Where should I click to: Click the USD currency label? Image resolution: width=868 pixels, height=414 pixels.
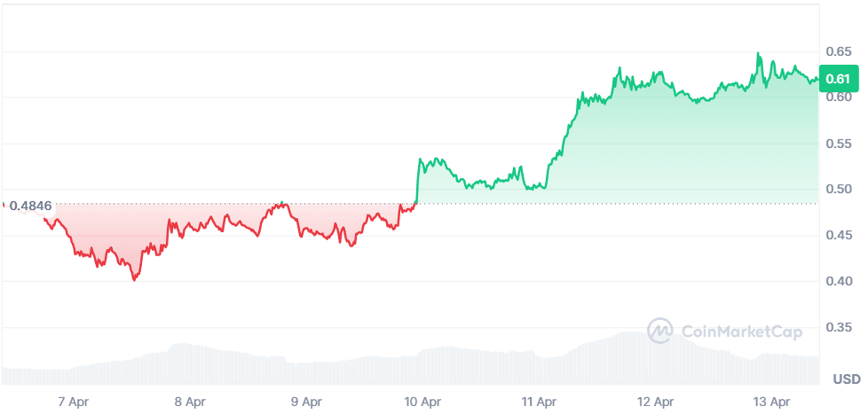click(x=846, y=379)
